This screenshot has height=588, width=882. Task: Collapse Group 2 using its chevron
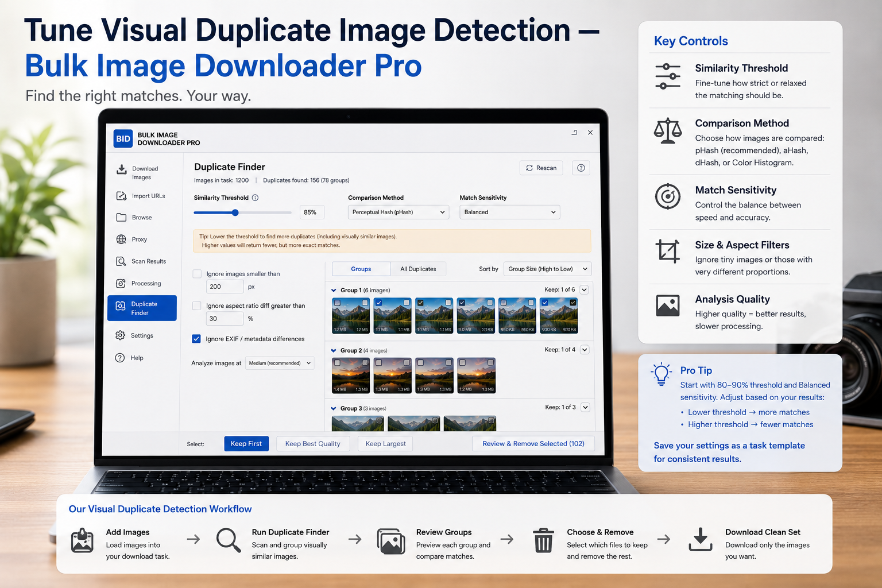point(334,350)
